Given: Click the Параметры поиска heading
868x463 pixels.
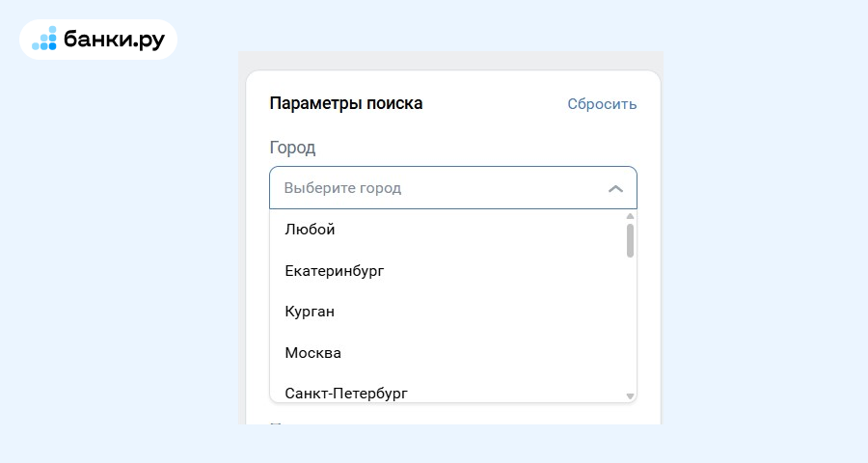Looking at the screenshot, I should [x=346, y=103].
